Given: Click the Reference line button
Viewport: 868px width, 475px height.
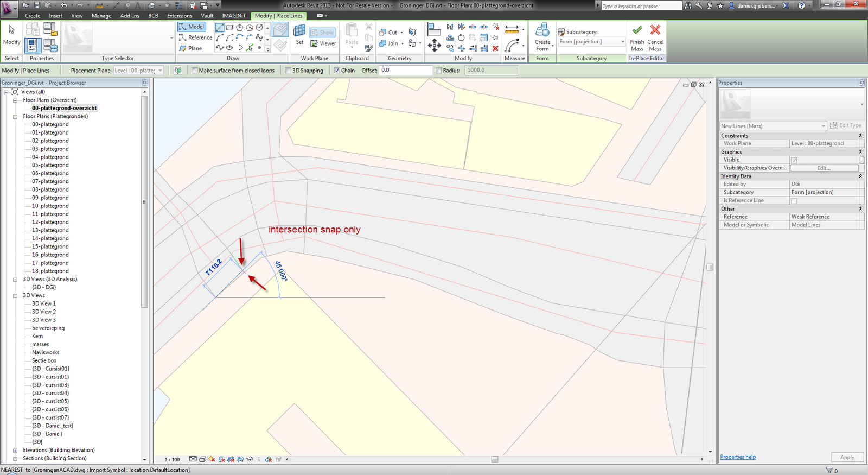Looking at the screenshot, I should [x=195, y=37].
